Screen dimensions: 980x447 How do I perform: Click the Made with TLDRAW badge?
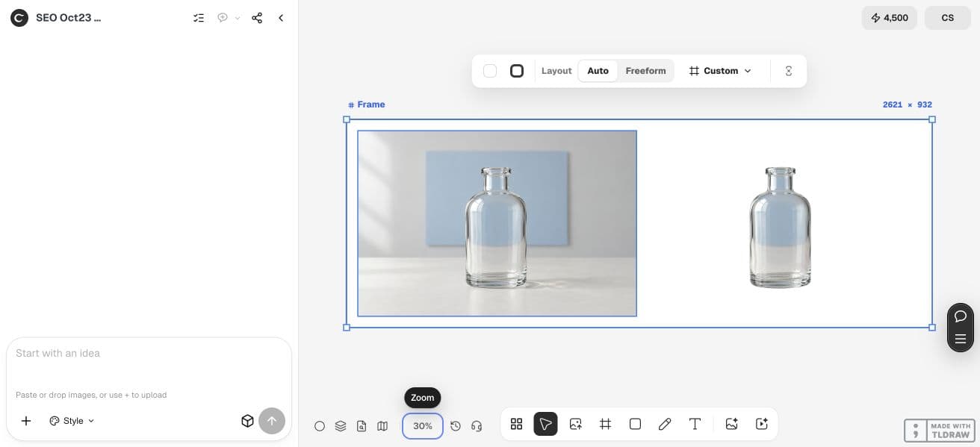point(939,431)
